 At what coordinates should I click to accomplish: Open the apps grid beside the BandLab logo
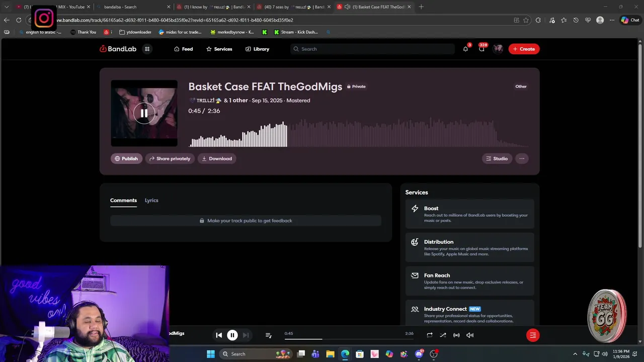coord(147,49)
